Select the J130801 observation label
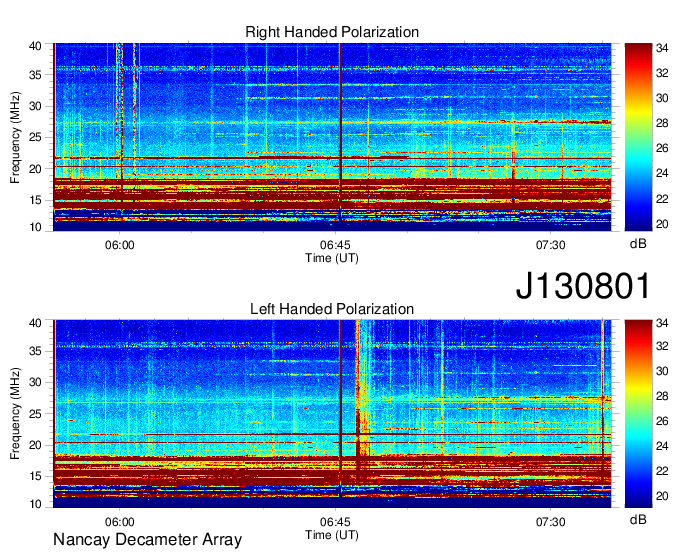 (583, 285)
